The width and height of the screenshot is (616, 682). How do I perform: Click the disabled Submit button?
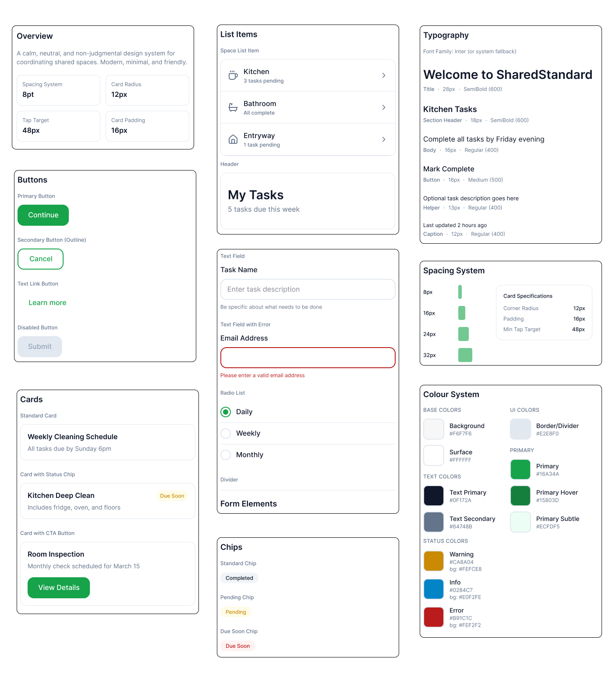point(40,347)
